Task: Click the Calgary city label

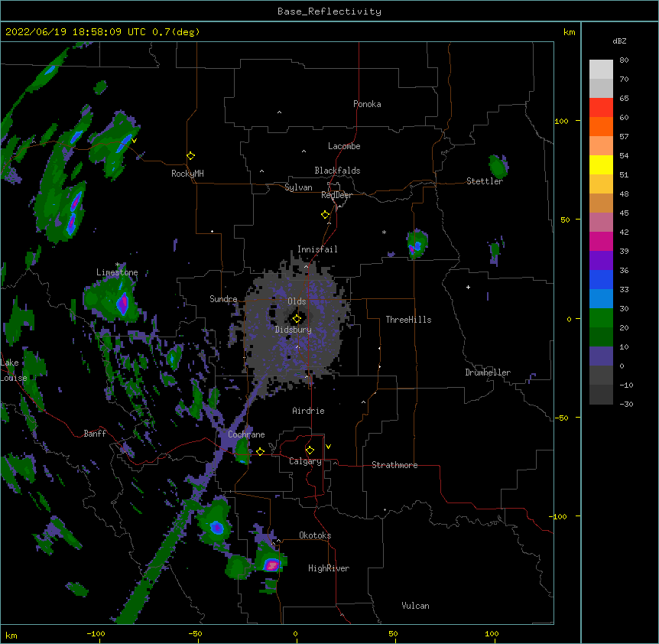Action: [x=305, y=461]
